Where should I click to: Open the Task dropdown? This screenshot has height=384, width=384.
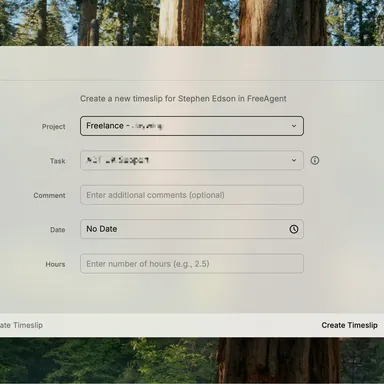(192, 160)
